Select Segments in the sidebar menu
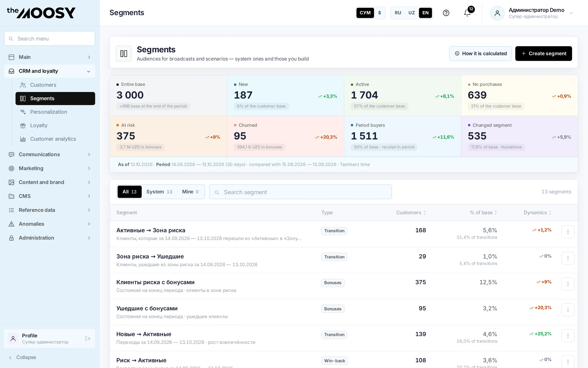The height and width of the screenshot is (368, 588). click(55, 98)
